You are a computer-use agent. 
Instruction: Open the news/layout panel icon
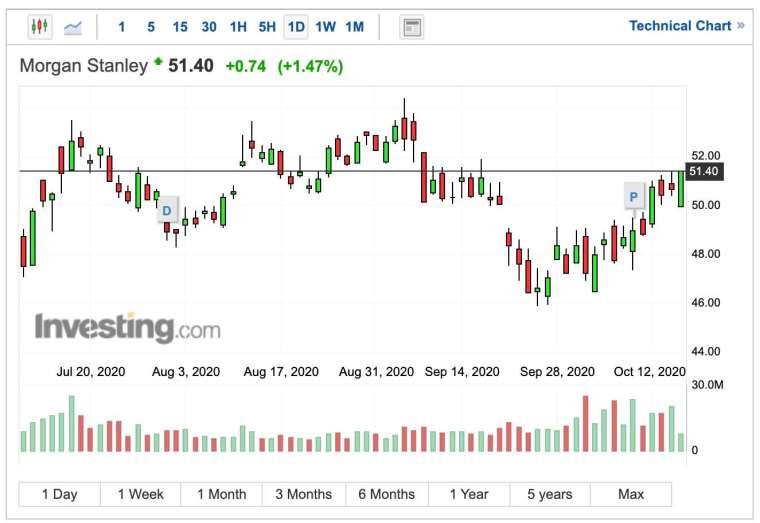click(x=412, y=27)
